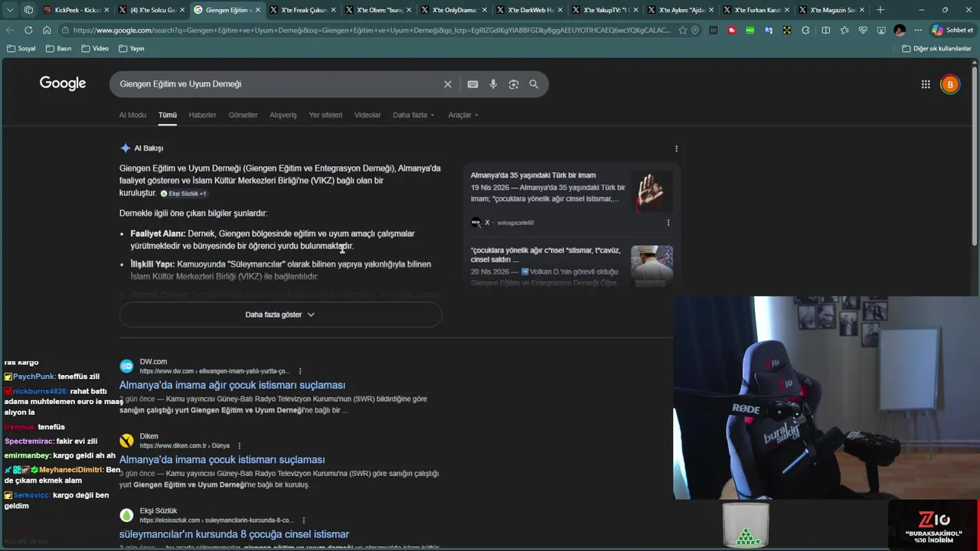Open the Ekşi Sözlük +1 source chip
This screenshot has height=551, width=980.
point(184,194)
